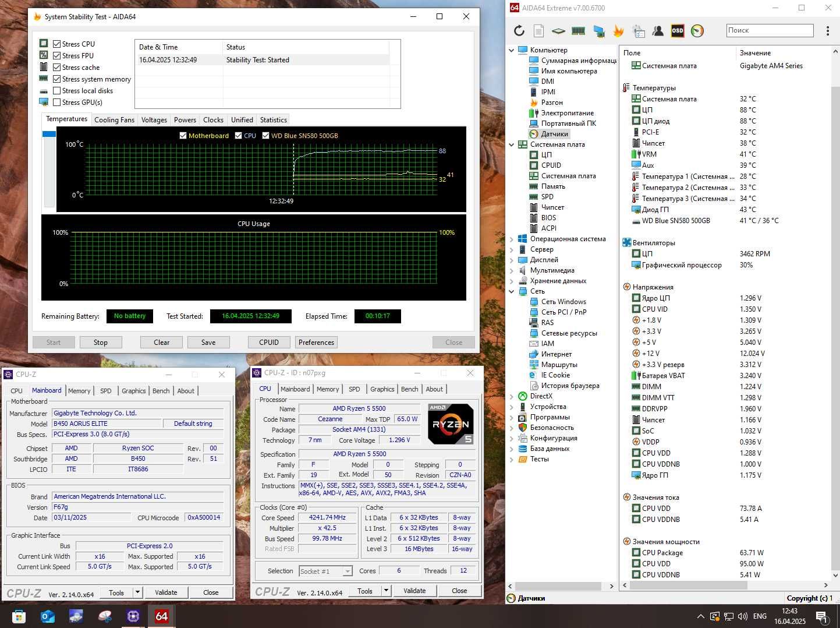Viewport: 840px width, 628px height.
Task: Switch to Cooling Fans tab
Action: [x=114, y=120]
